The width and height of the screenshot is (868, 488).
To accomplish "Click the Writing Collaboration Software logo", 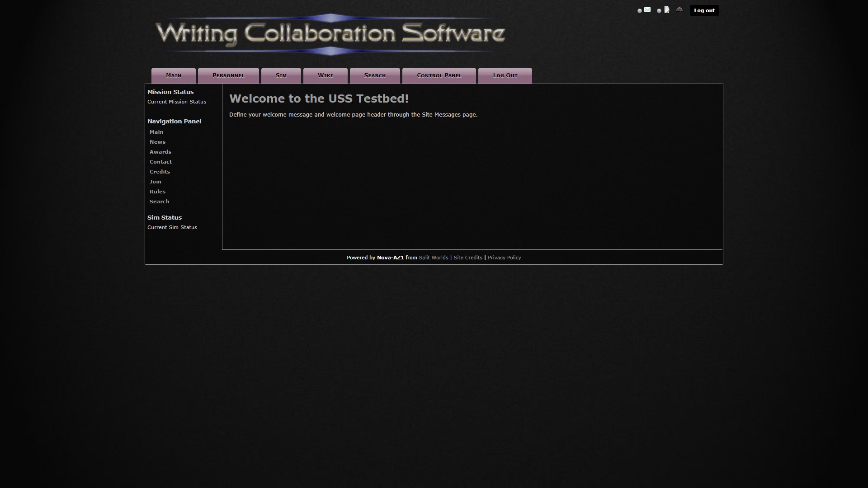I will coord(330,34).
